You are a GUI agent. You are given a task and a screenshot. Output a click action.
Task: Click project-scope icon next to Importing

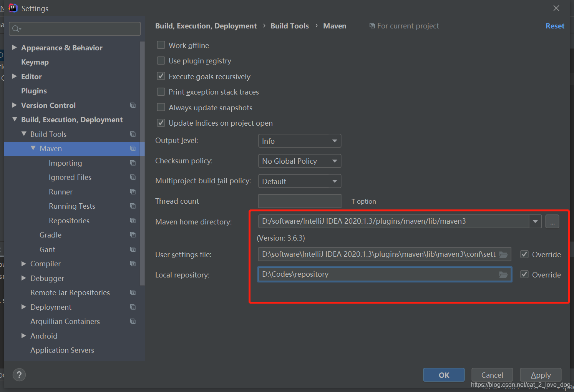(x=133, y=163)
